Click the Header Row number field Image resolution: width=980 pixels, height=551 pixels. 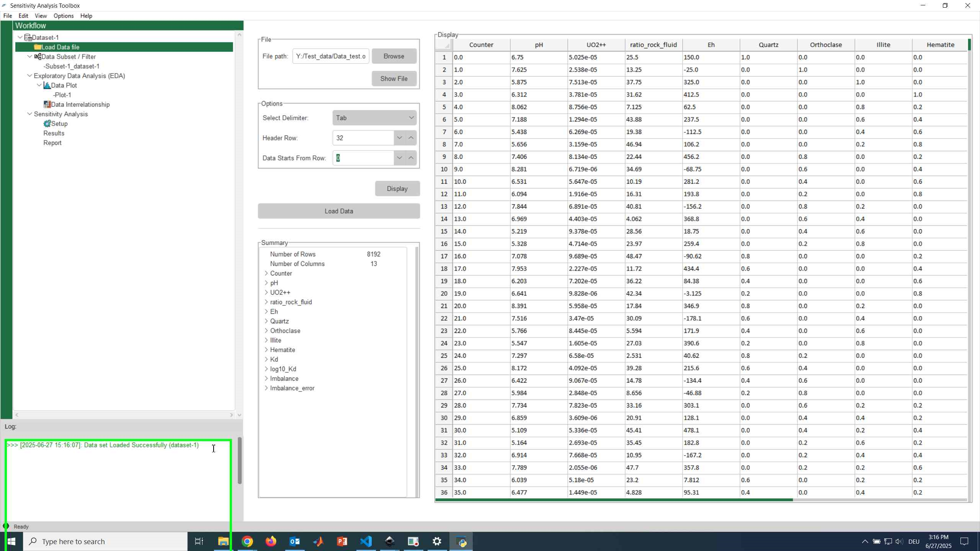(363, 138)
